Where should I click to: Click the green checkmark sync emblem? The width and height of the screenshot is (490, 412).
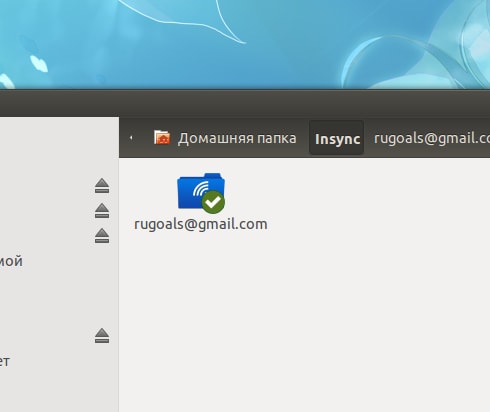point(213,202)
